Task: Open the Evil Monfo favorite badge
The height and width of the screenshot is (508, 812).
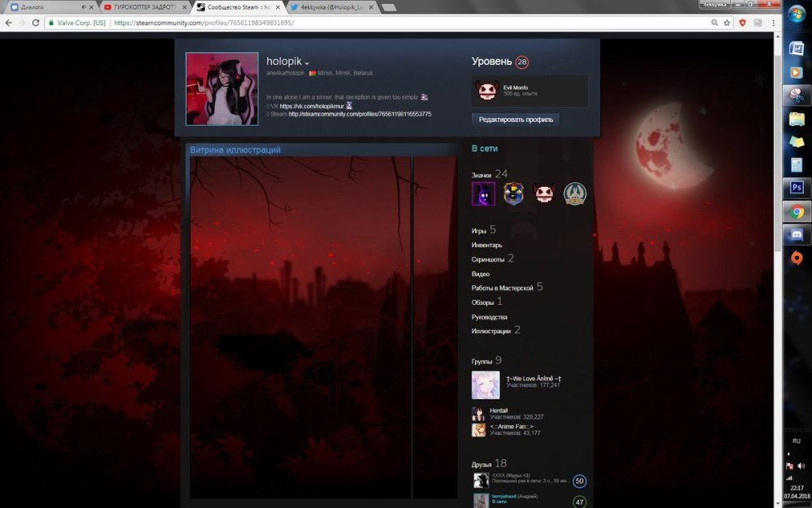Action: pos(487,91)
